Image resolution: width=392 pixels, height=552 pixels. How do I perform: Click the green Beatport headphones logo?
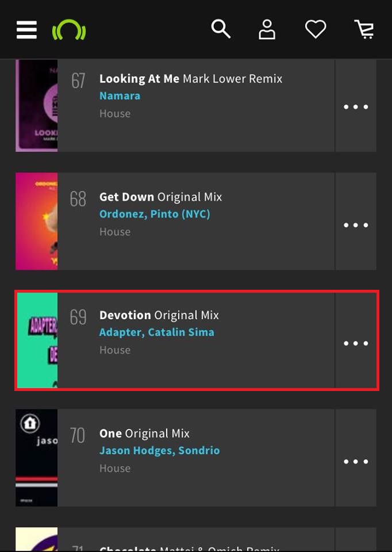click(x=69, y=30)
